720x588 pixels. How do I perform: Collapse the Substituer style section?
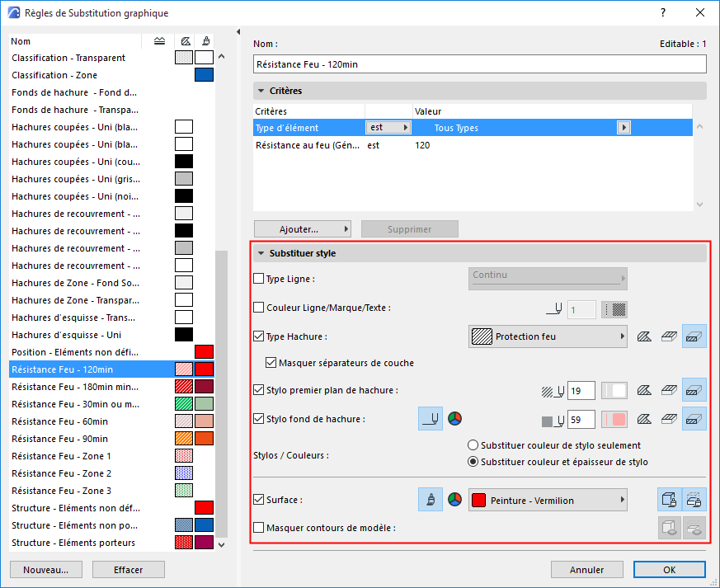[261, 253]
